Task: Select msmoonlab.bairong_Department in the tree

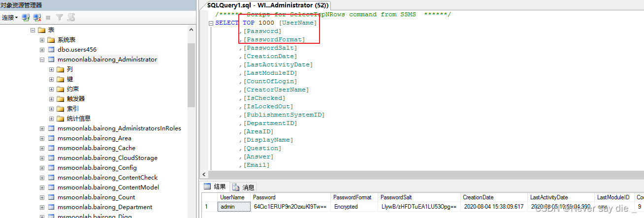Action: (x=105, y=207)
